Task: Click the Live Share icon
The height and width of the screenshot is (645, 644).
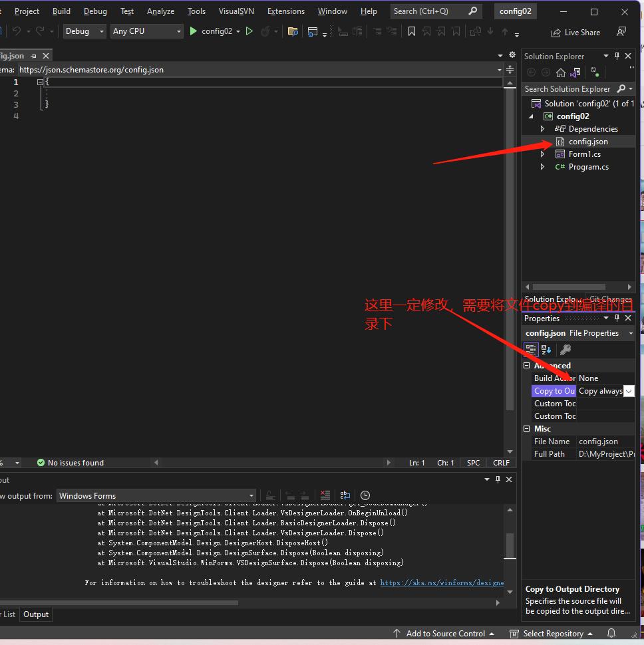Action: coord(556,33)
